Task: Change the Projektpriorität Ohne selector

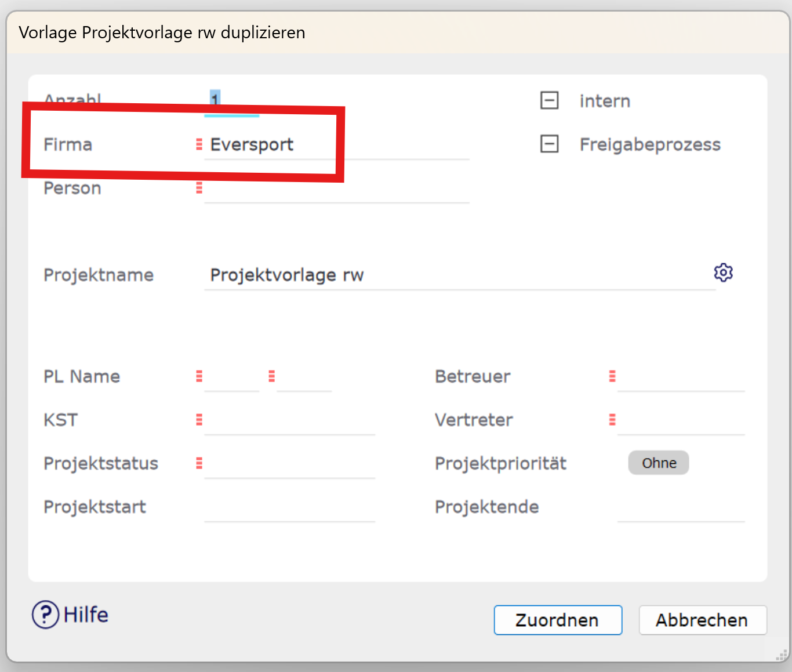Action: [x=659, y=463]
